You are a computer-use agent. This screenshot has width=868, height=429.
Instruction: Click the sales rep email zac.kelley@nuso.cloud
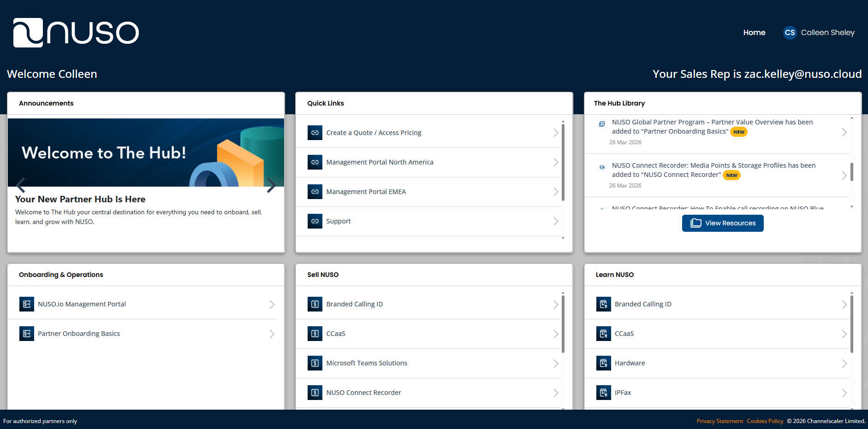click(x=803, y=74)
